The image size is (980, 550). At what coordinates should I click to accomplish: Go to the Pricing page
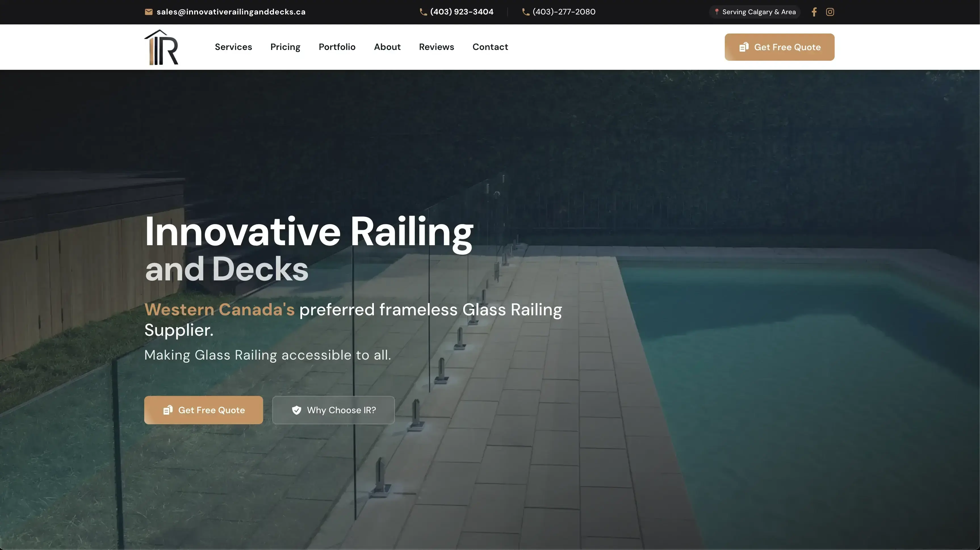click(285, 47)
